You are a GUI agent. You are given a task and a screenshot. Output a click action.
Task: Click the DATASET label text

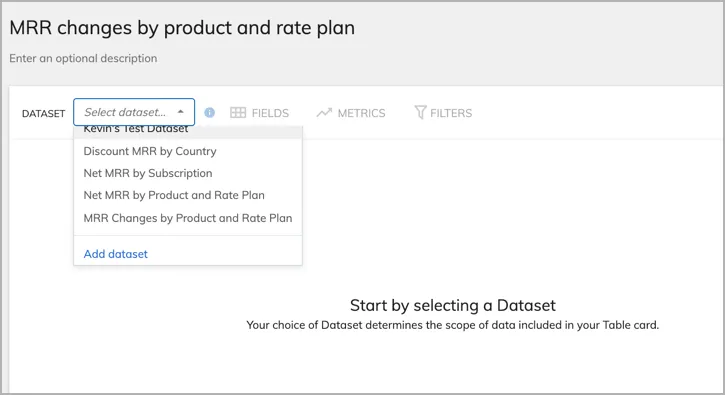tap(43, 113)
